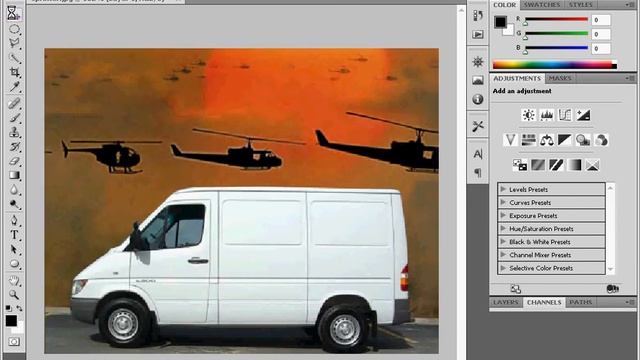Click the red (R) color slider

pyautogui.click(x=556, y=19)
